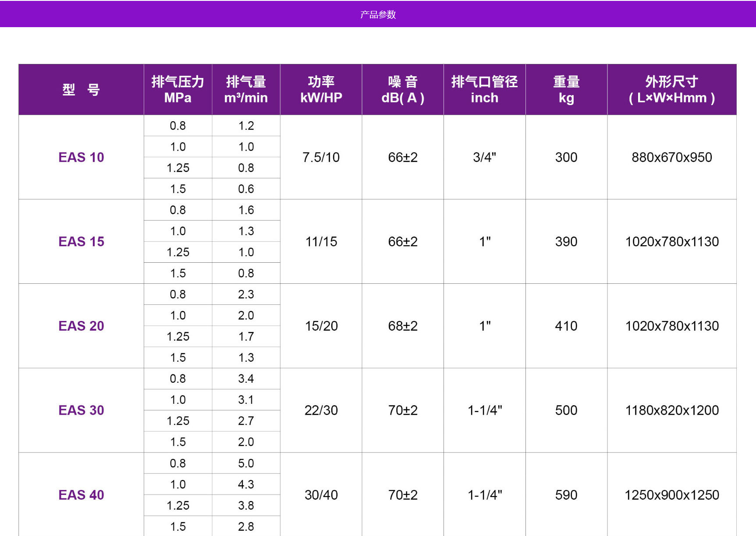Viewport: 756px width, 536px height.
Task: Click EAS 40's 1.0 pressure cell
Action: point(178,484)
